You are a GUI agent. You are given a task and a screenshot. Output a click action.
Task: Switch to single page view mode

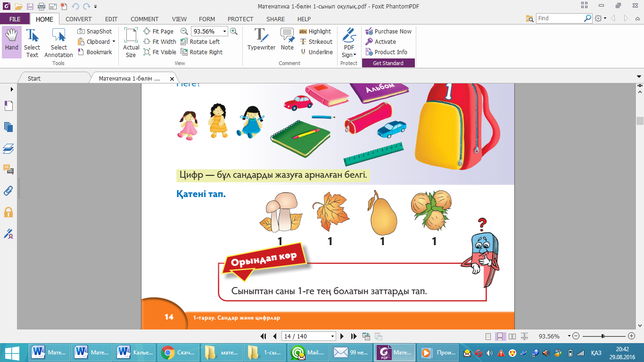489,337
